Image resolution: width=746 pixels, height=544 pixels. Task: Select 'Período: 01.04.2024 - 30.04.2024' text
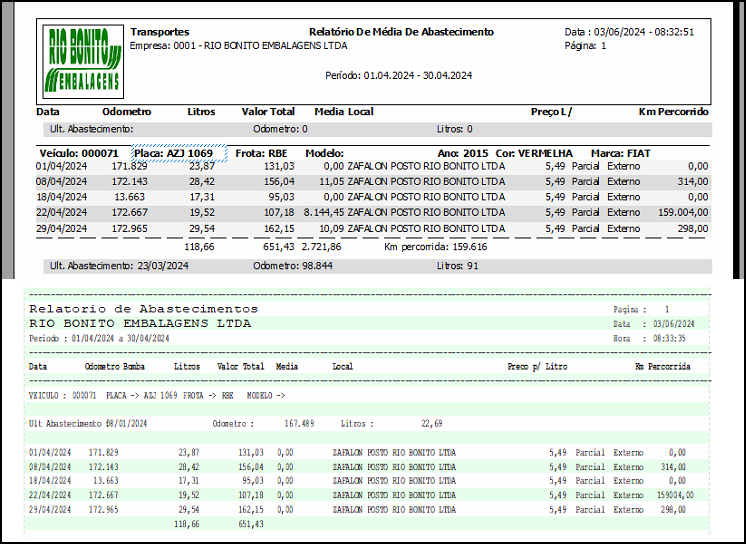[399, 75]
